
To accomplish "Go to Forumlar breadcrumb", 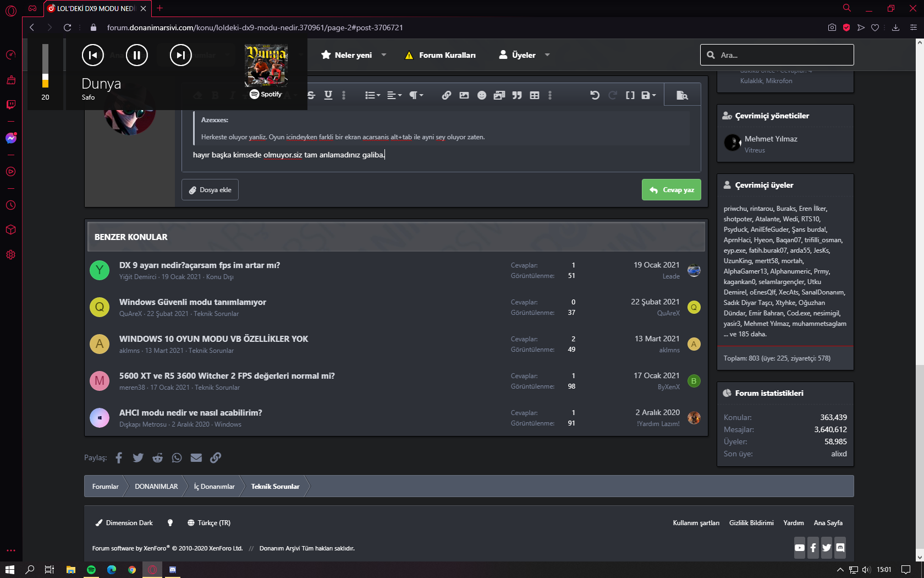I will click(x=105, y=487).
